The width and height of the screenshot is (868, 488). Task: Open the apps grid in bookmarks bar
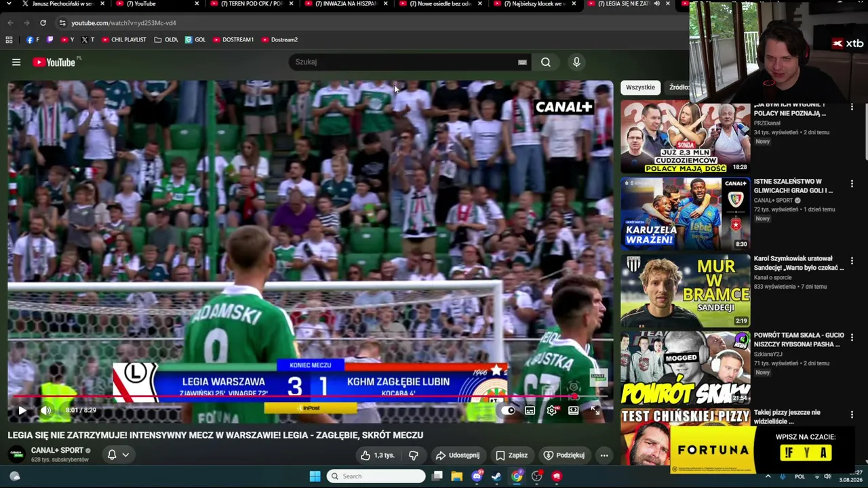coord(9,40)
